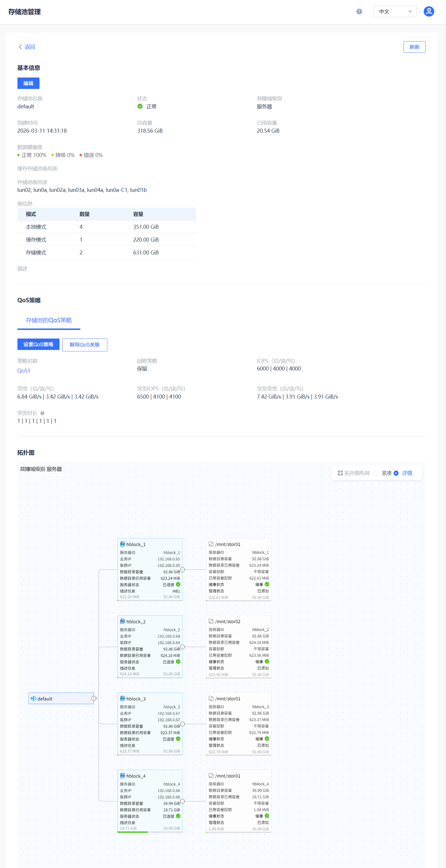
Task: Click the 631.00 GiB capacity value
Action: click(146, 252)
